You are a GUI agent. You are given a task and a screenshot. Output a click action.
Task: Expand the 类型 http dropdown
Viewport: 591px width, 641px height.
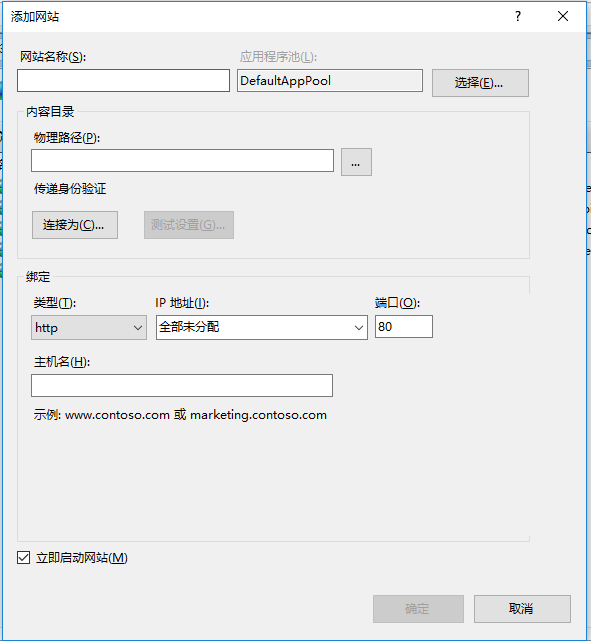[89, 327]
